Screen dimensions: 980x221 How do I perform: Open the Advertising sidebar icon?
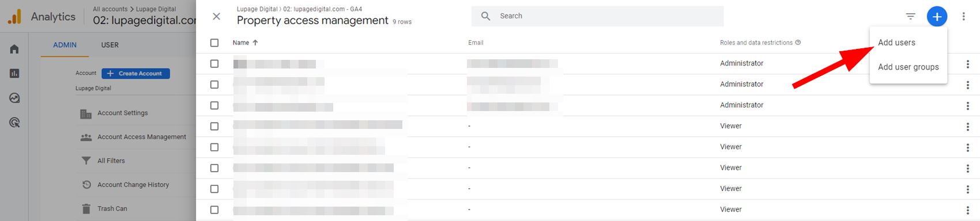pos(14,122)
